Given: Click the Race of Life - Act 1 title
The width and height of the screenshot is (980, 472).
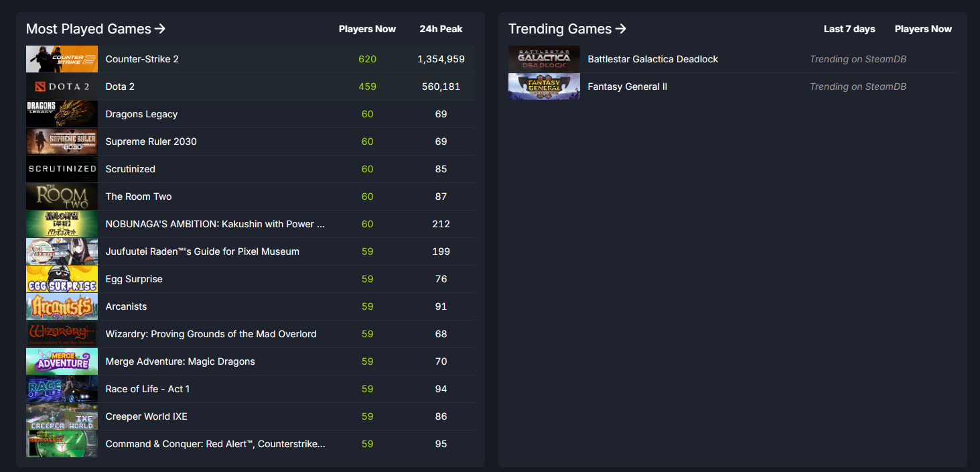Looking at the screenshot, I should (147, 389).
